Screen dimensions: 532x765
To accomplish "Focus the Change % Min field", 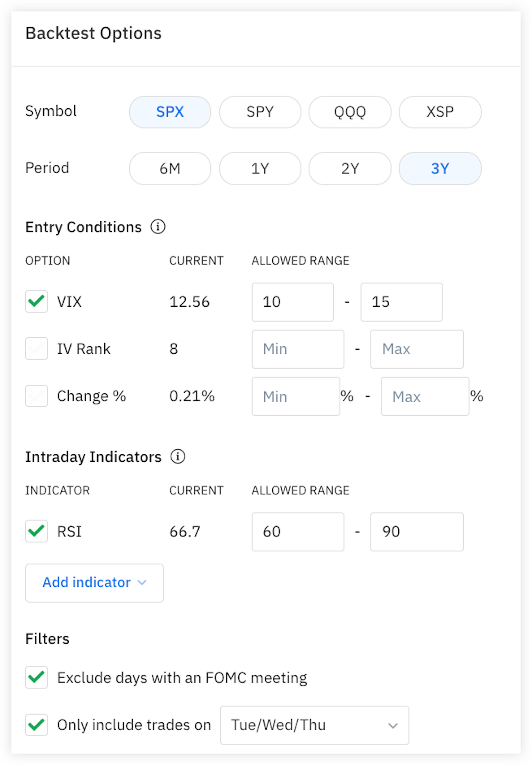I will click(296, 396).
